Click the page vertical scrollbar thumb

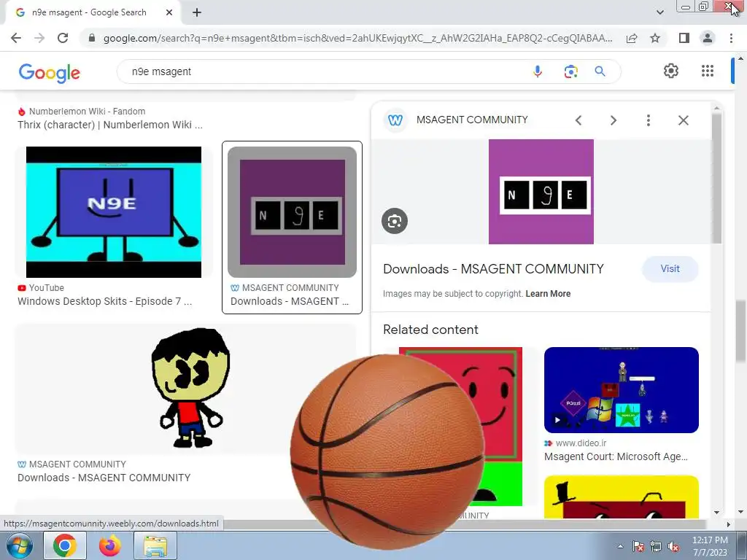tap(740, 330)
